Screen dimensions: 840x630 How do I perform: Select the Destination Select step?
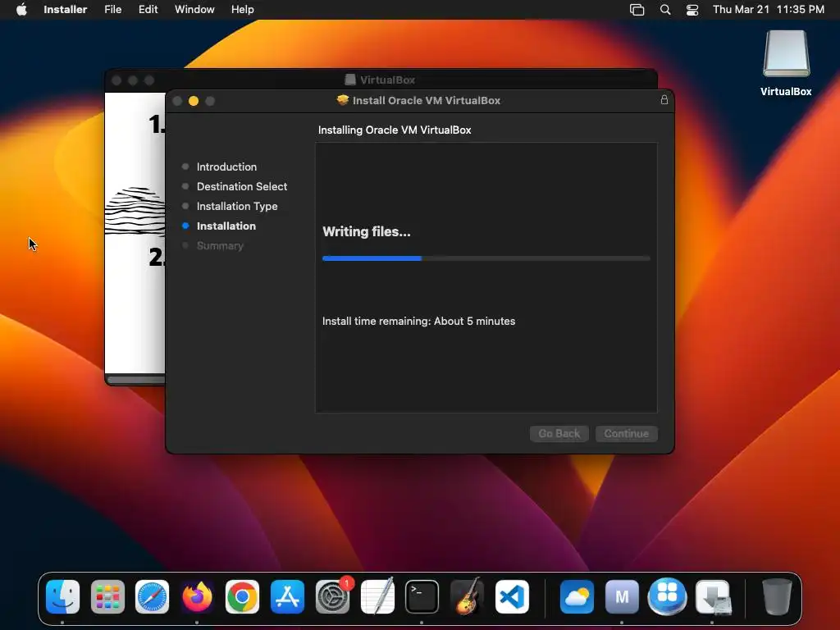(242, 186)
